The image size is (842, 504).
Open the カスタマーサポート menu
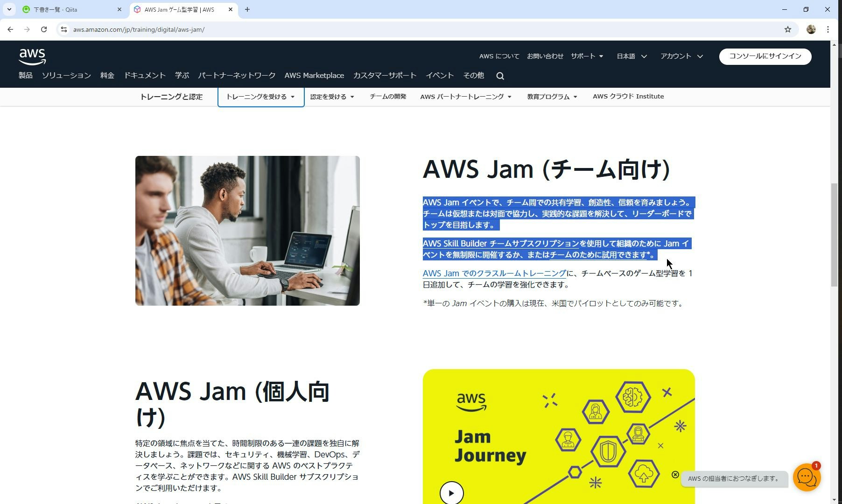[385, 76]
